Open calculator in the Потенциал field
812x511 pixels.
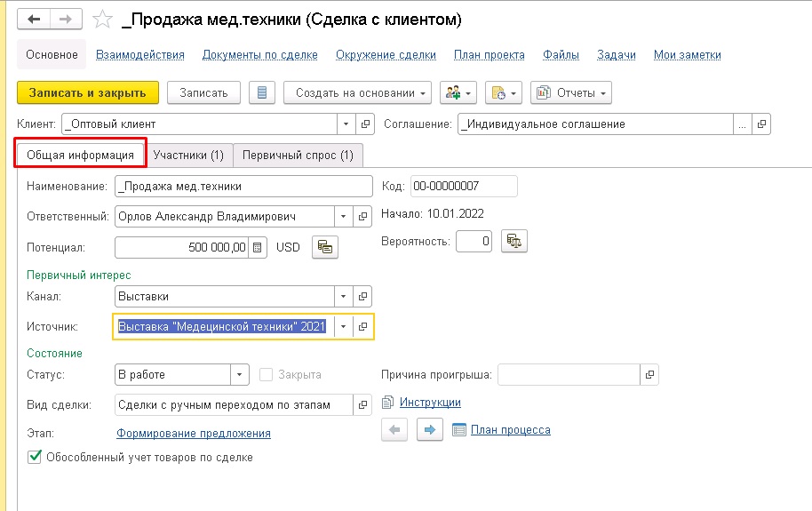(x=258, y=248)
